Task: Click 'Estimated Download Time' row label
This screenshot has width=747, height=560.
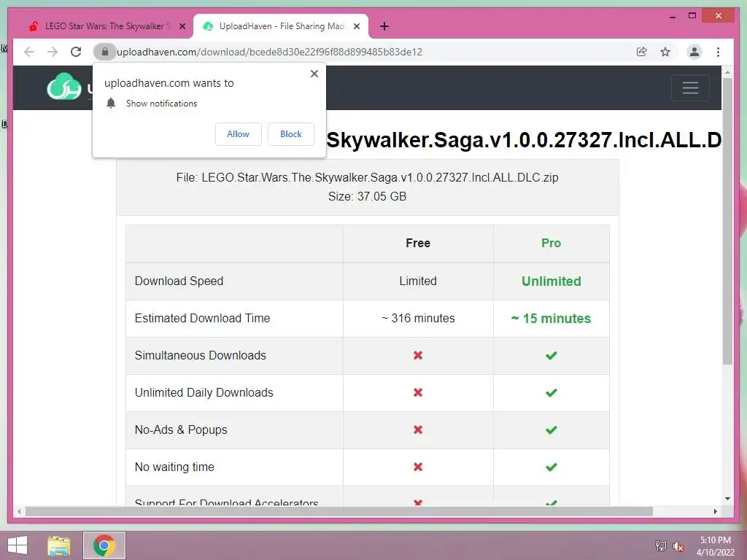Action: [x=202, y=318]
